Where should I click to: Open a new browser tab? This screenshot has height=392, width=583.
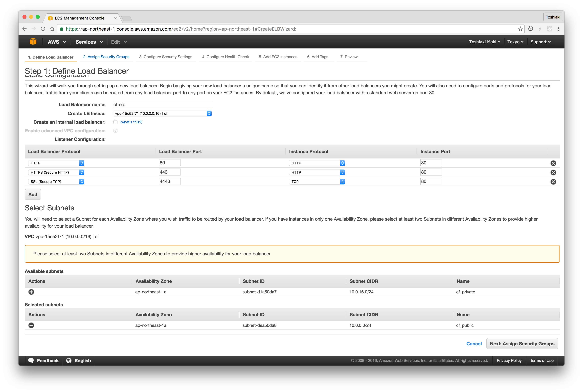click(x=127, y=18)
